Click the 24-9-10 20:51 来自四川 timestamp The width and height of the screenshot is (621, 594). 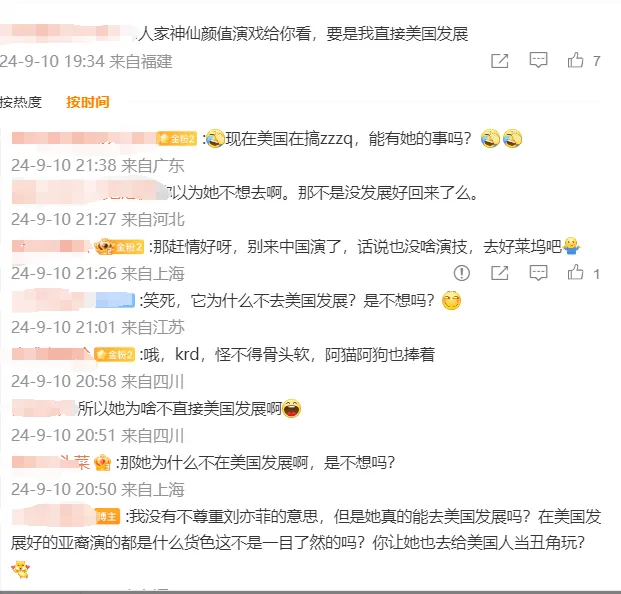98,436
